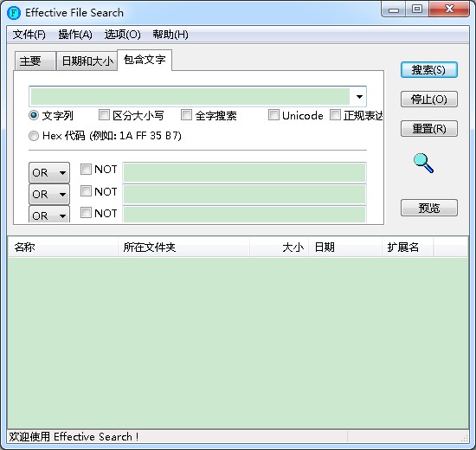Open the third OR operator dropdown
This screenshot has width=476, height=450.
click(49, 215)
